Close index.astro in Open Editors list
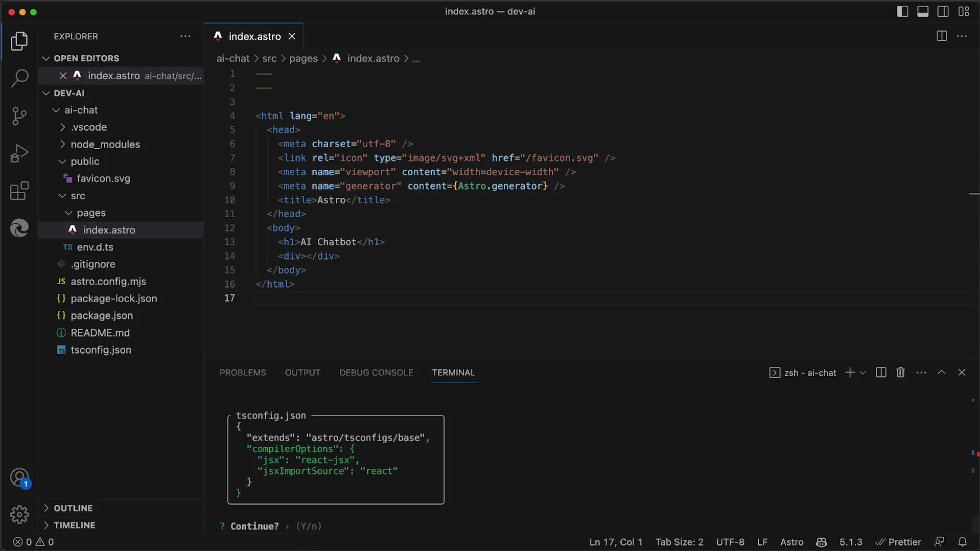Viewport: 980px width, 551px height. [x=63, y=76]
